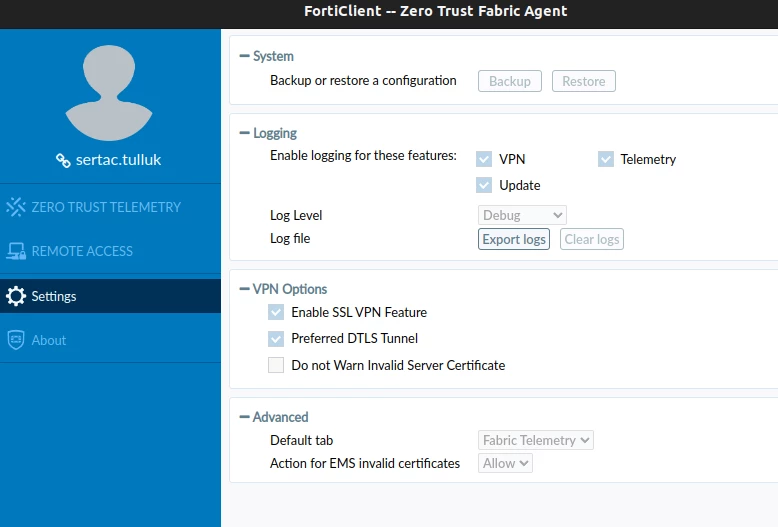Enable Do not Warn Invalid Server Certificate
The width and height of the screenshot is (778, 527).
(276, 365)
